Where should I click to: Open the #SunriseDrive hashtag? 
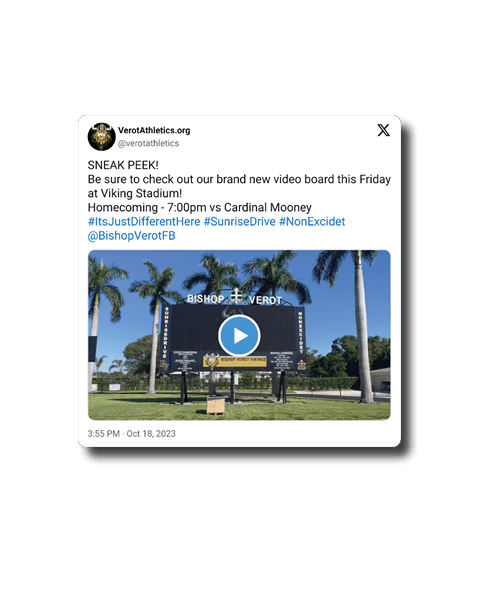(x=240, y=222)
